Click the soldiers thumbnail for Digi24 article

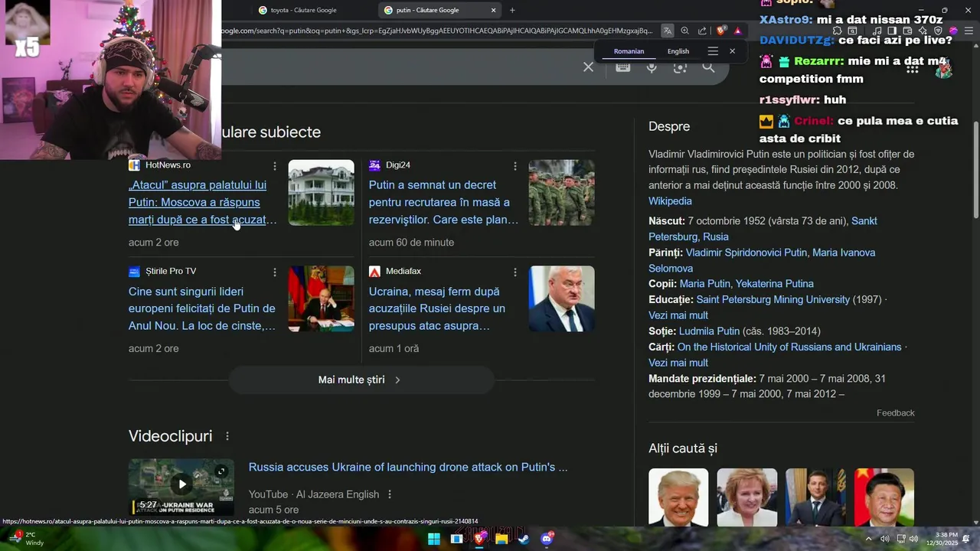(561, 192)
